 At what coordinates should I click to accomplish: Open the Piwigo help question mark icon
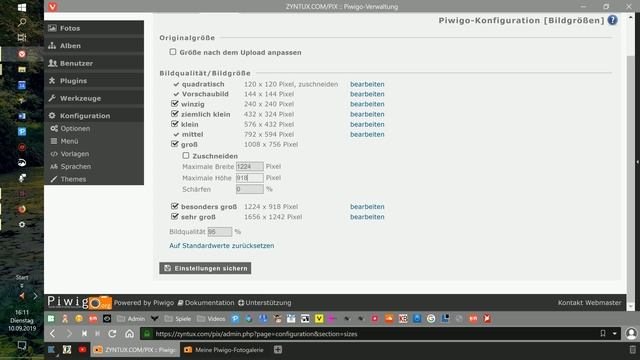click(x=612, y=20)
